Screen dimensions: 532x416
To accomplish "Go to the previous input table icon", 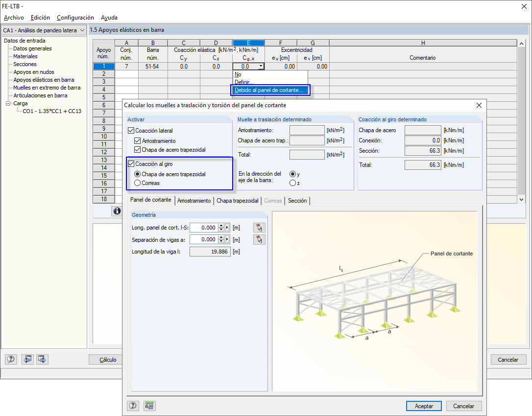I will point(27,359).
